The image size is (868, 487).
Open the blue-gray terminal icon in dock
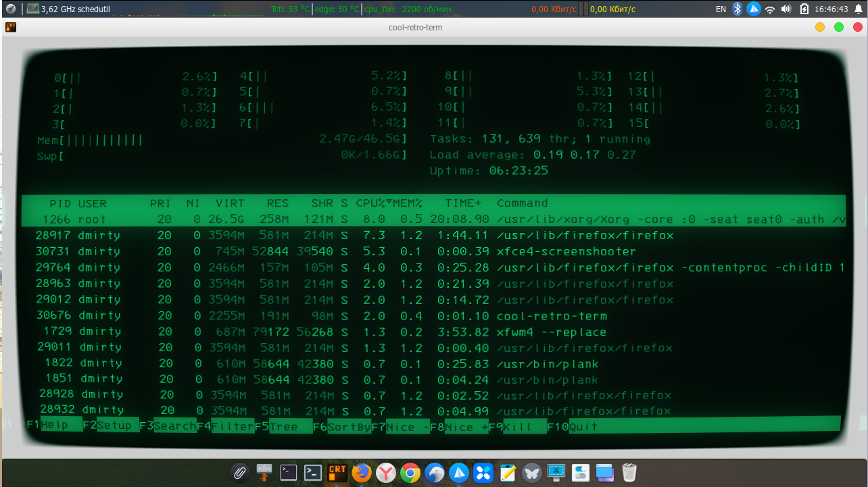(x=313, y=472)
